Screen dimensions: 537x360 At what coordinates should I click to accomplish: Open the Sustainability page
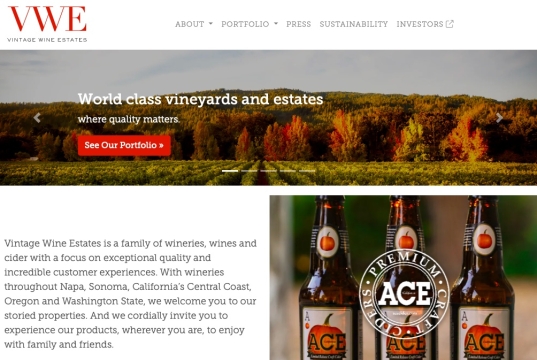click(354, 24)
